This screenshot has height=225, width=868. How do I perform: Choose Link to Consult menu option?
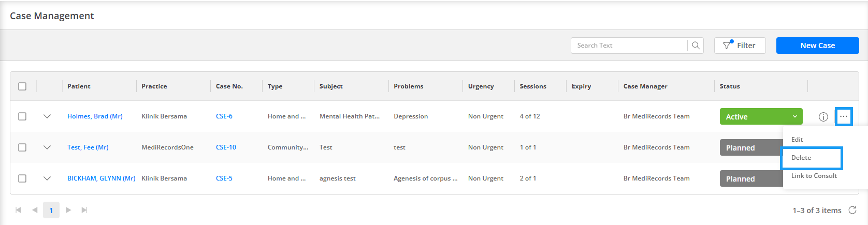click(x=814, y=176)
